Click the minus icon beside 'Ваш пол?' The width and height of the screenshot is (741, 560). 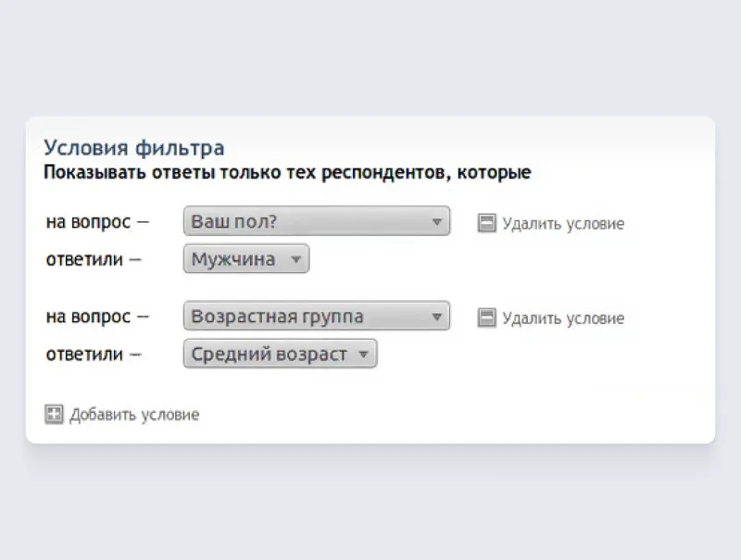coord(487,223)
